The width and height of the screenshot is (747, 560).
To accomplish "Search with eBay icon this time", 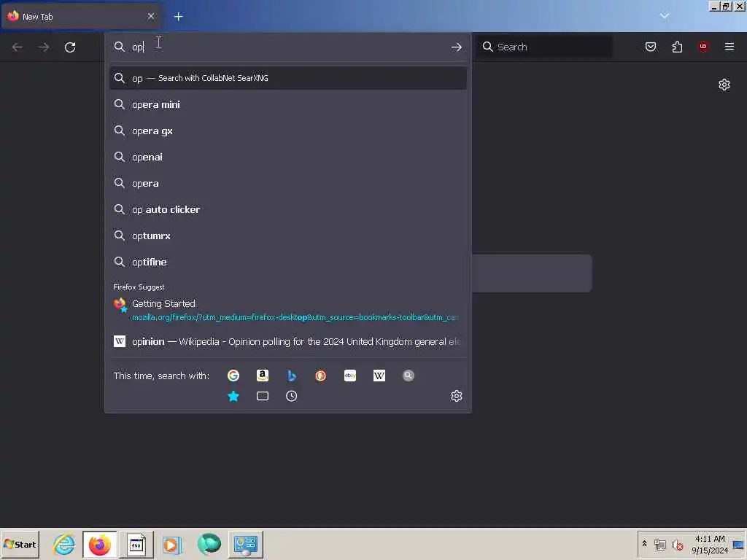I will [350, 376].
